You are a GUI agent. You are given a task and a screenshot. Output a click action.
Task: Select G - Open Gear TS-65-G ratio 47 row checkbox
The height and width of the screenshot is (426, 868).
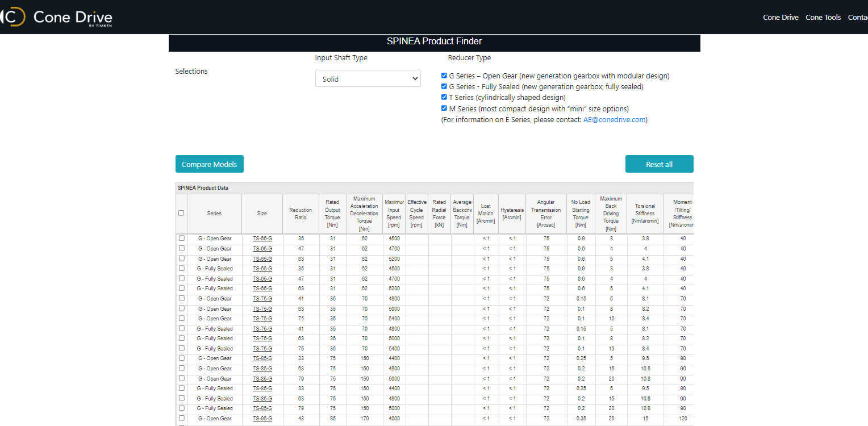[182, 248]
